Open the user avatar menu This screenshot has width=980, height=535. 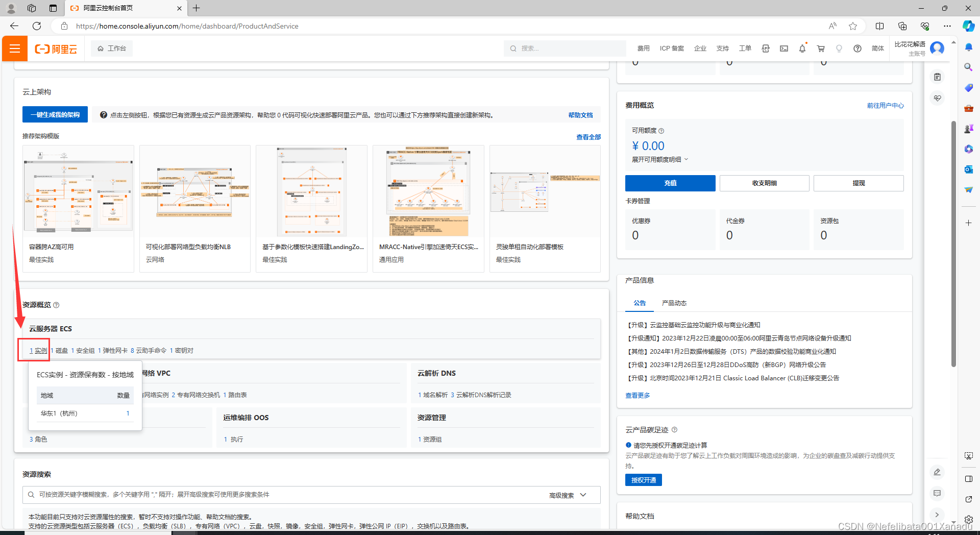937,48
